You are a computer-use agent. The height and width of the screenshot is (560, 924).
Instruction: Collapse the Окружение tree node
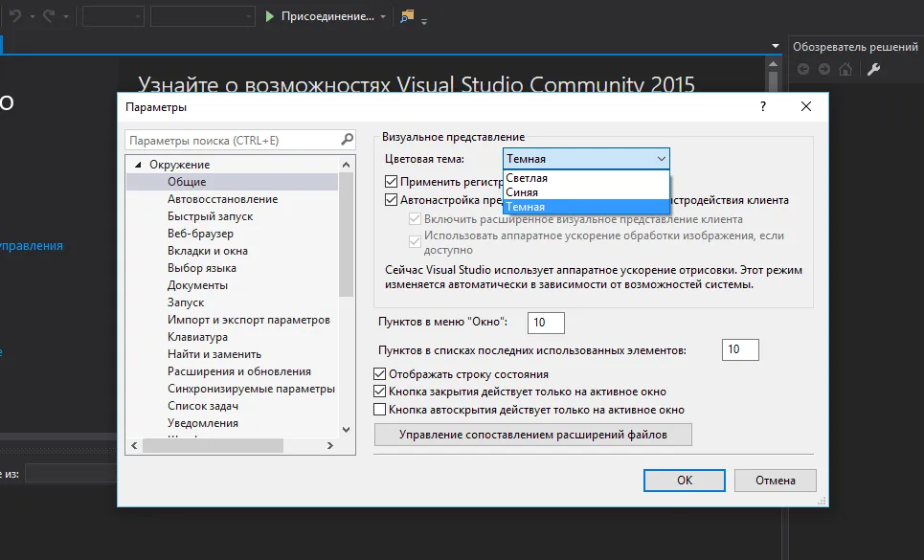138,165
